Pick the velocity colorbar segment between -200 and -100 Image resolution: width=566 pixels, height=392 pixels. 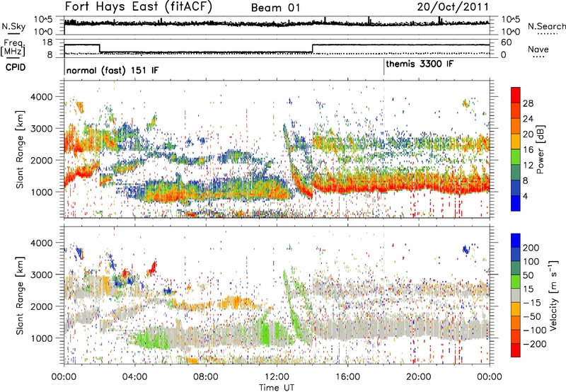(x=516, y=336)
